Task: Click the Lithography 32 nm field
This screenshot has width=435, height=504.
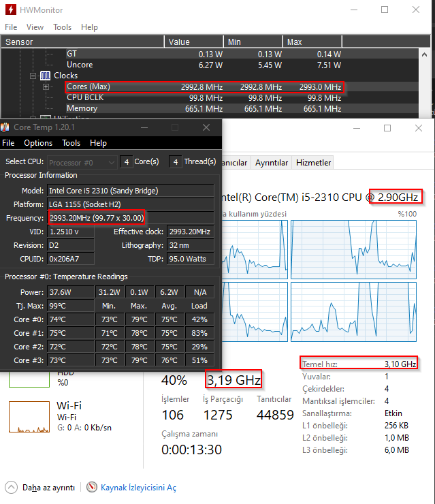Action: [x=190, y=245]
